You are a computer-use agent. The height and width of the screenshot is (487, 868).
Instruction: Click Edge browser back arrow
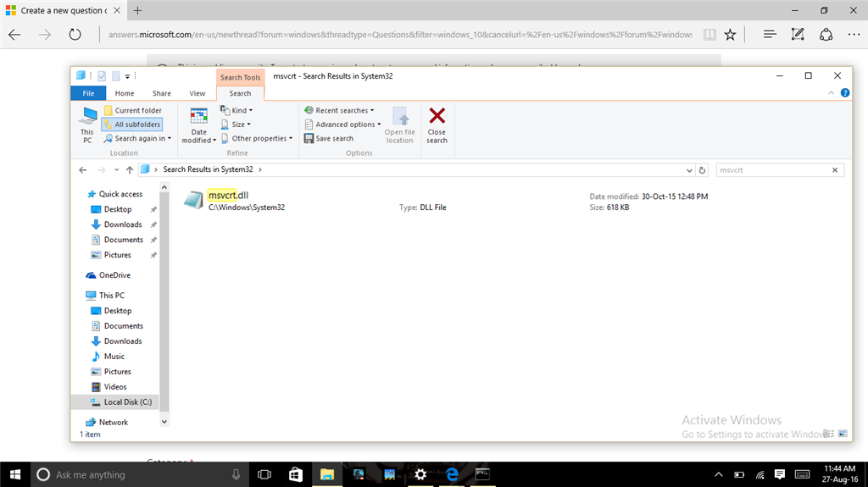coord(15,35)
